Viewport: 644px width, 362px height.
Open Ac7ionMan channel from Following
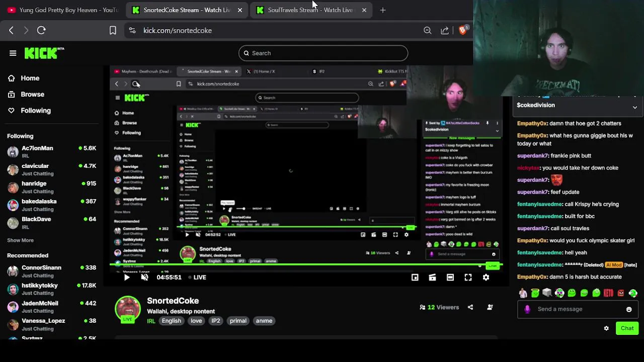click(51, 152)
